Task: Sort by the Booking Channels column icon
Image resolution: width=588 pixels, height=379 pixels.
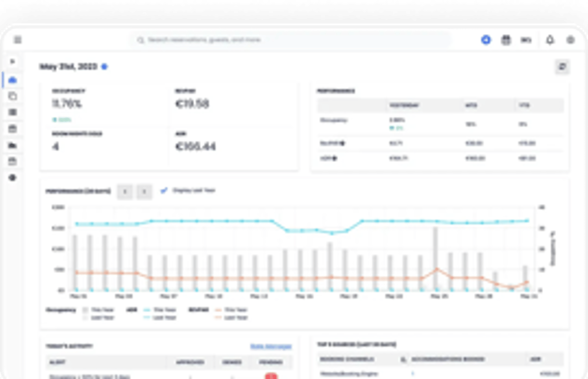Action: [404, 359]
